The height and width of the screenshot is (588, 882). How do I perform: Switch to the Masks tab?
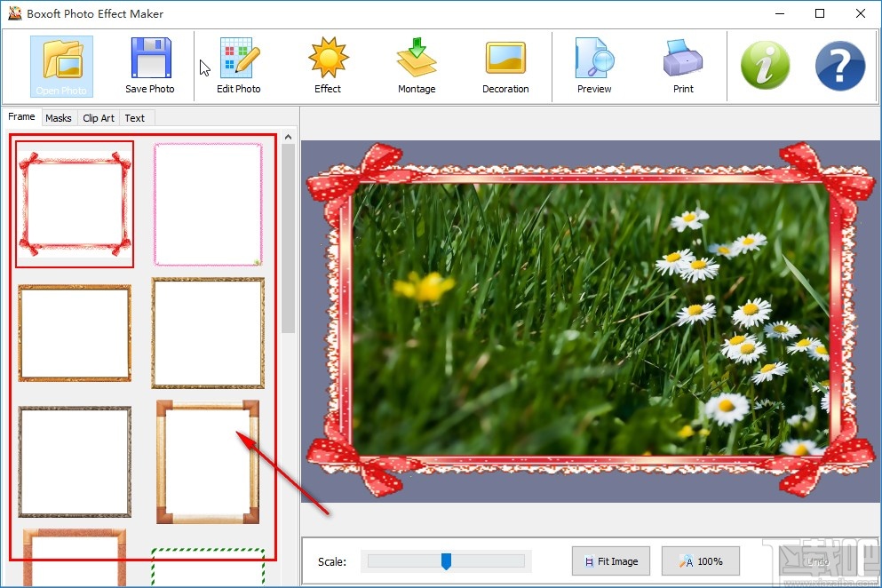59,118
